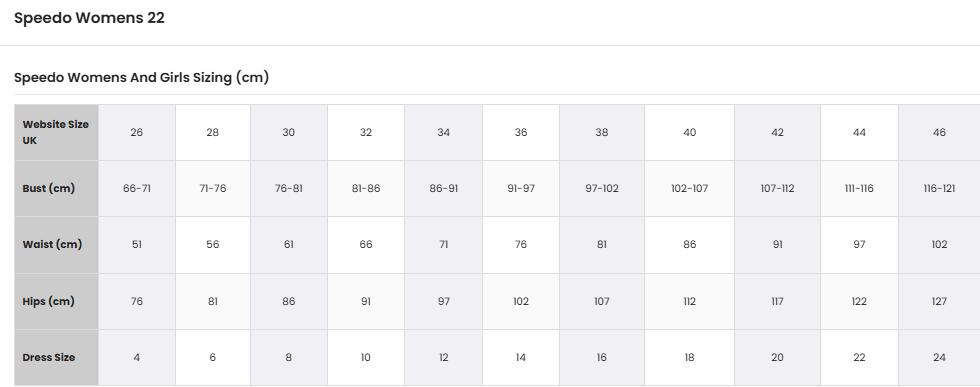Select website size 32 cell

tap(366, 133)
